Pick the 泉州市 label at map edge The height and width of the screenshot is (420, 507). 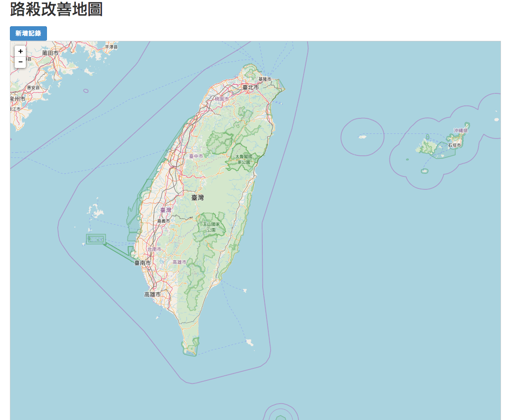point(18,99)
